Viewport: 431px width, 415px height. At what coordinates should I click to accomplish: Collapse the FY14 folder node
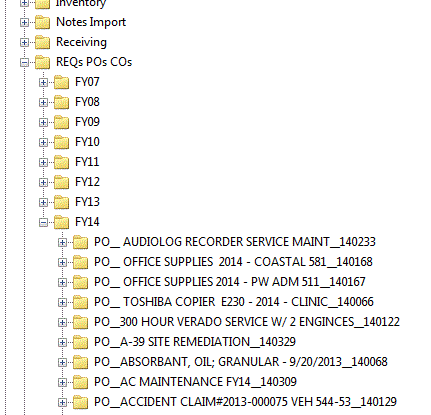coord(43,222)
